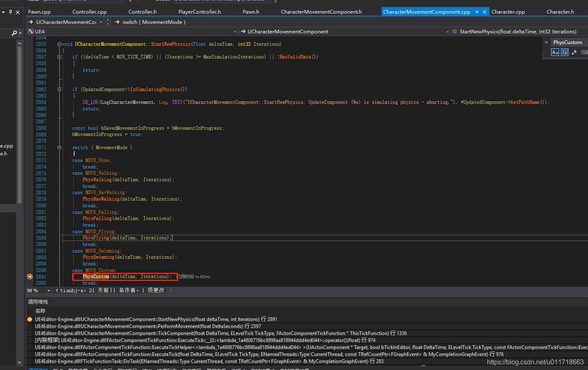Click the left panel vertical scrollbar thumb
This screenshot has height=370, width=588.
coord(19,124)
